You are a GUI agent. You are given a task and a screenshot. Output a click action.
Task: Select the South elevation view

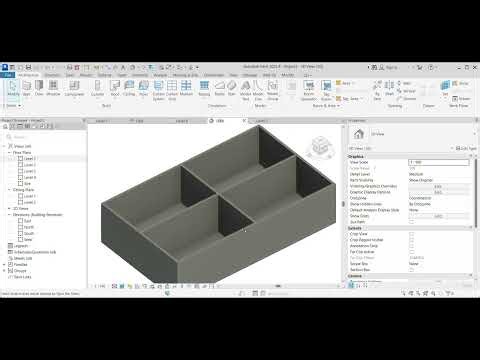tap(29, 233)
